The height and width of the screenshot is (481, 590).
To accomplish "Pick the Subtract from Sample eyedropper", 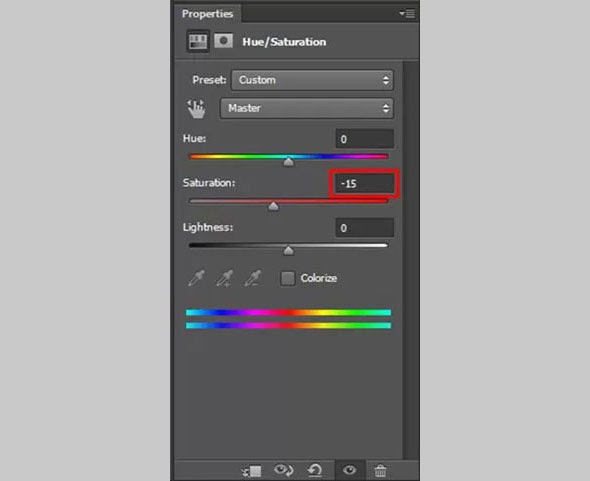I will click(x=253, y=278).
